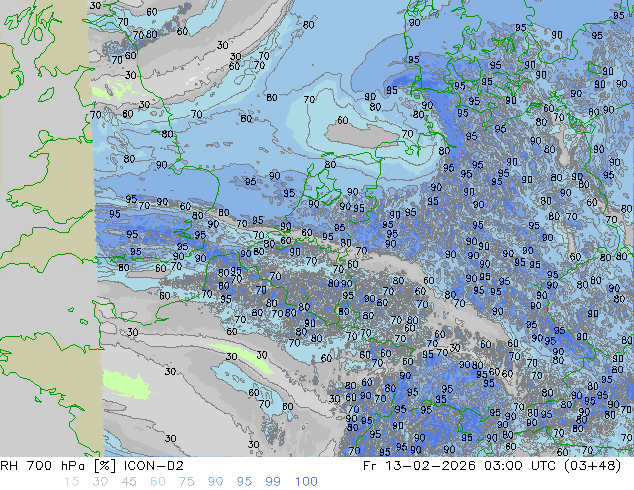Click the 'RH 700 hPa [%] ICON-D2' title text
The height and width of the screenshot is (490, 634).
92,466
